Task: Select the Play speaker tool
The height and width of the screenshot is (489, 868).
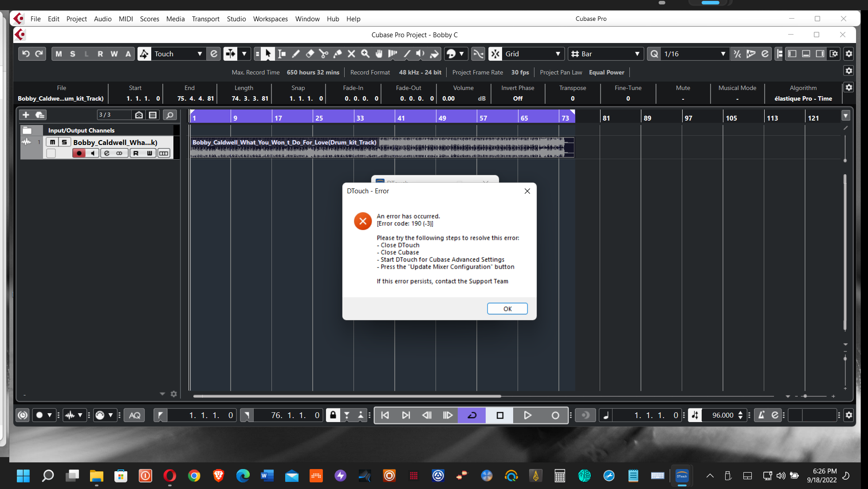Action: pos(420,54)
